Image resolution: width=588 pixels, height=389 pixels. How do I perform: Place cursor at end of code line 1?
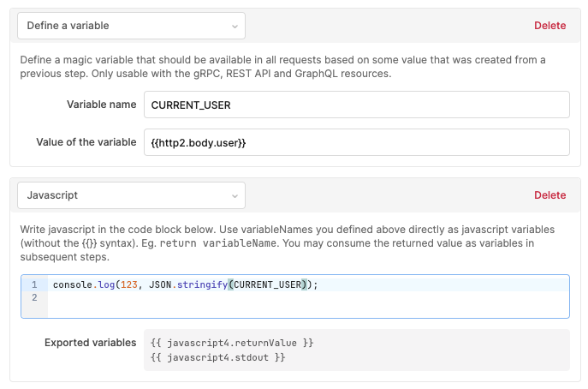(x=318, y=284)
